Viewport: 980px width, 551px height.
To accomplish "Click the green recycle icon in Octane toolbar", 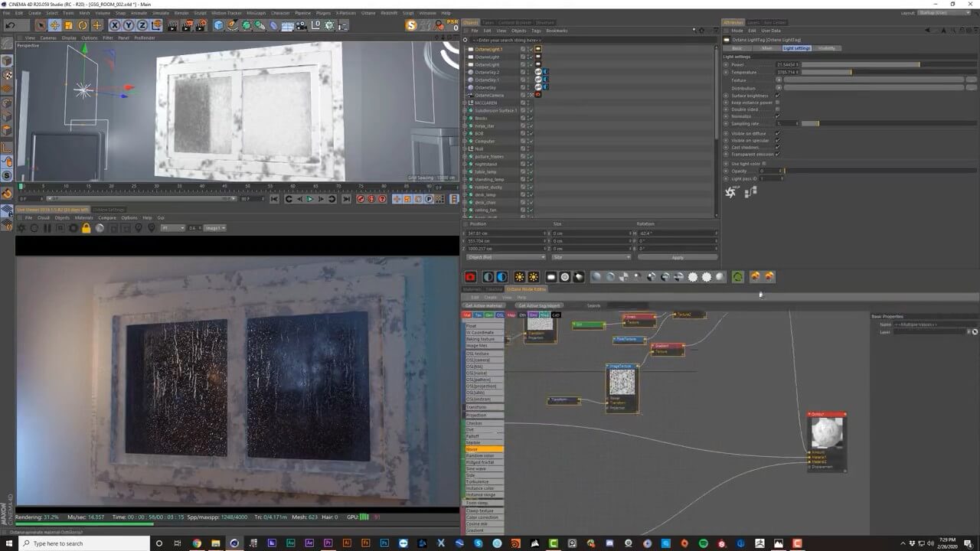I will coord(737,277).
